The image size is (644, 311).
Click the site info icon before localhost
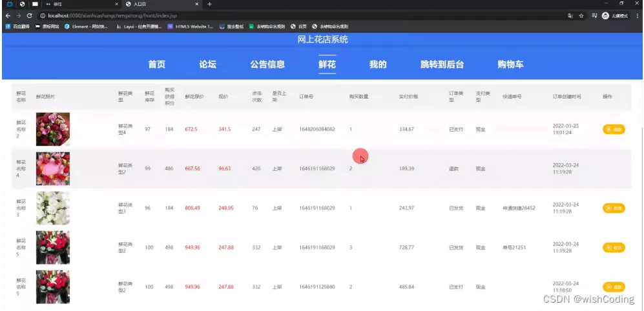click(x=43, y=15)
